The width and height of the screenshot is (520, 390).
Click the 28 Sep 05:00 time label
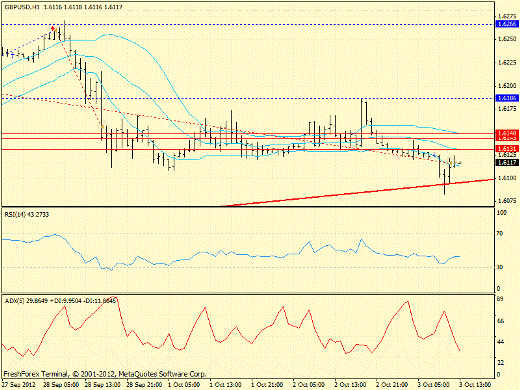[61, 384]
